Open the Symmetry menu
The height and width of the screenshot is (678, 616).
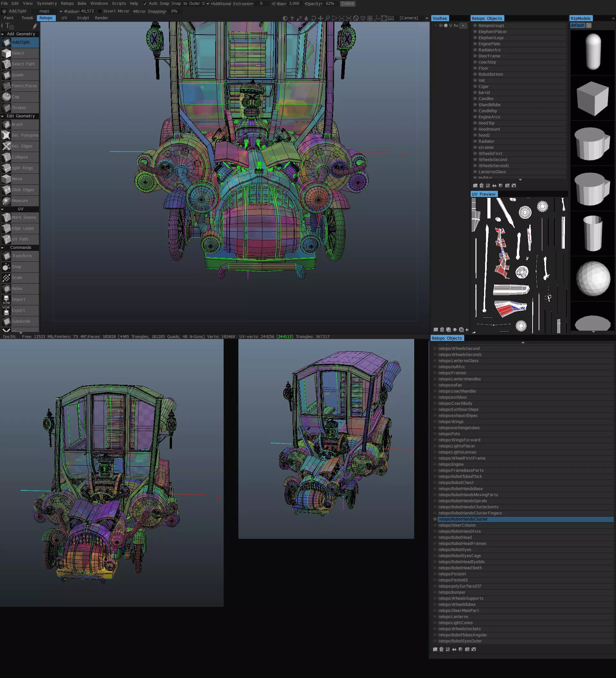tap(47, 3)
